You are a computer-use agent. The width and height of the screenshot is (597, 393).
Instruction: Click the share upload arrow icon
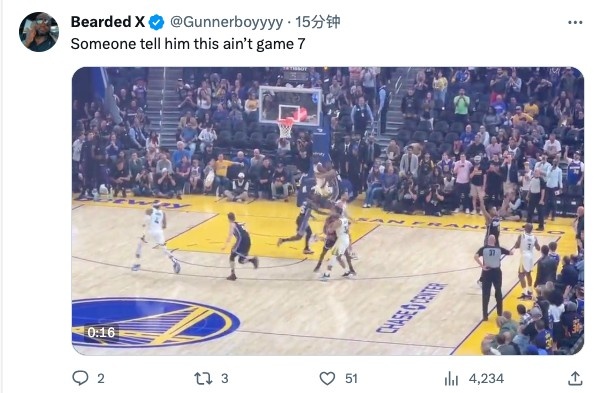(575, 378)
